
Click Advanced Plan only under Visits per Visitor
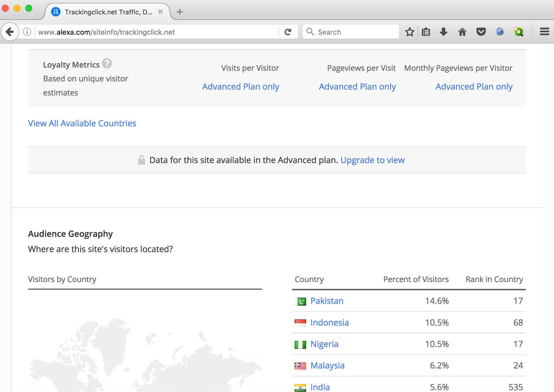pyautogui.click(x=241, y=87)
